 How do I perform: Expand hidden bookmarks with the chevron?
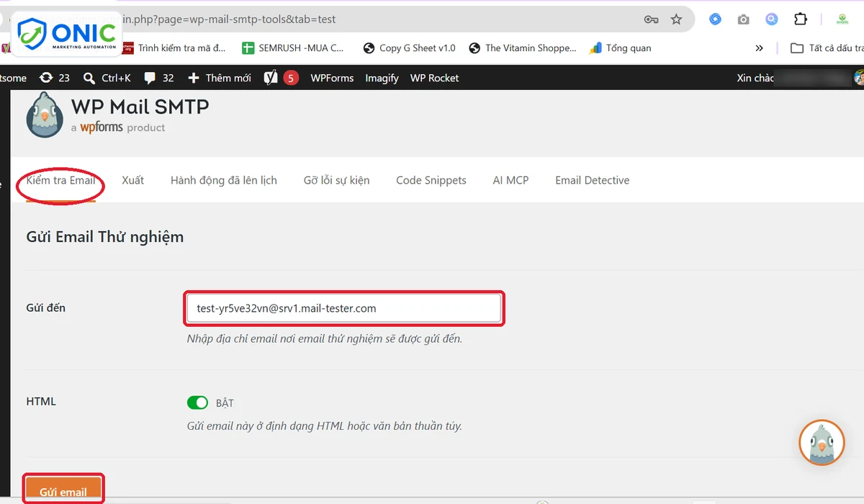(759, 48)
